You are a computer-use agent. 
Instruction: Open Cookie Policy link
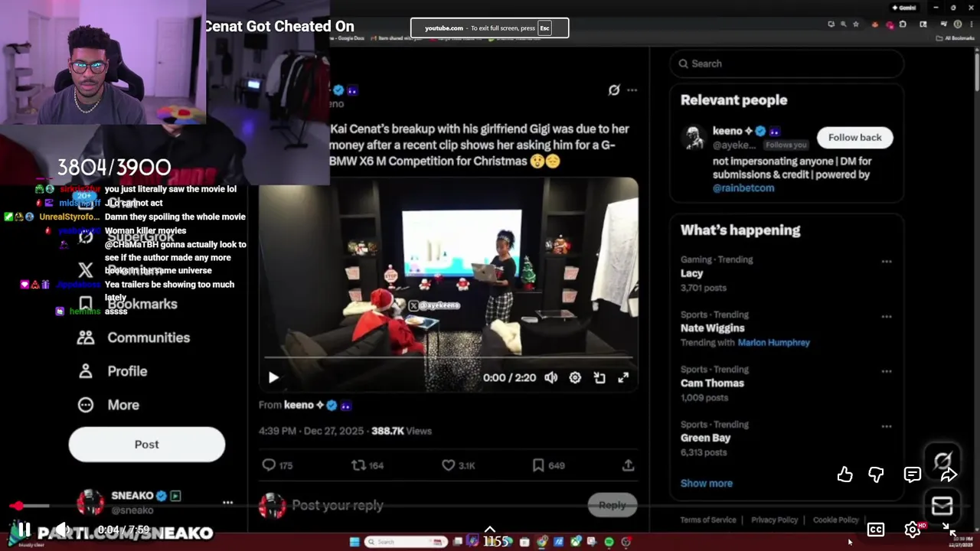click(x=835, y=520)
